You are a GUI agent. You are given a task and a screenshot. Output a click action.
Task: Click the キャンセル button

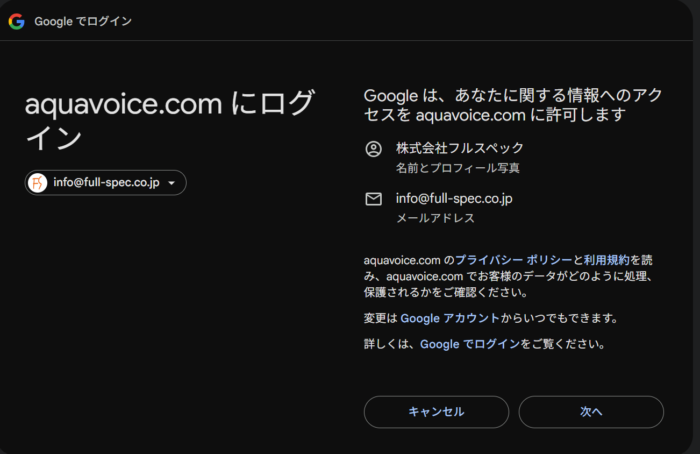436,412
